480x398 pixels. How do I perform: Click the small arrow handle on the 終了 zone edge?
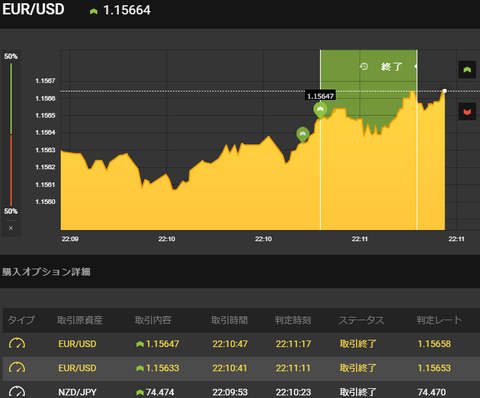pyautogui.click(x=416, y=66)
